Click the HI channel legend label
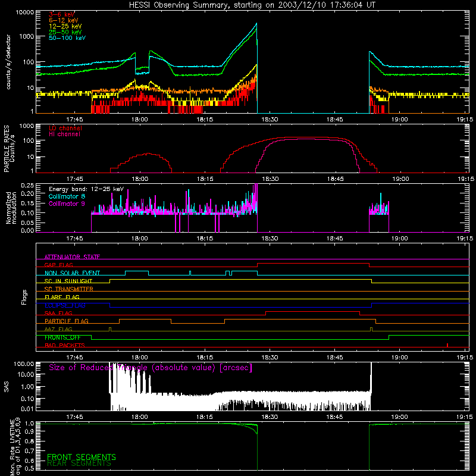476x476 pixels. pyautogui.click(x=64, y=134)
